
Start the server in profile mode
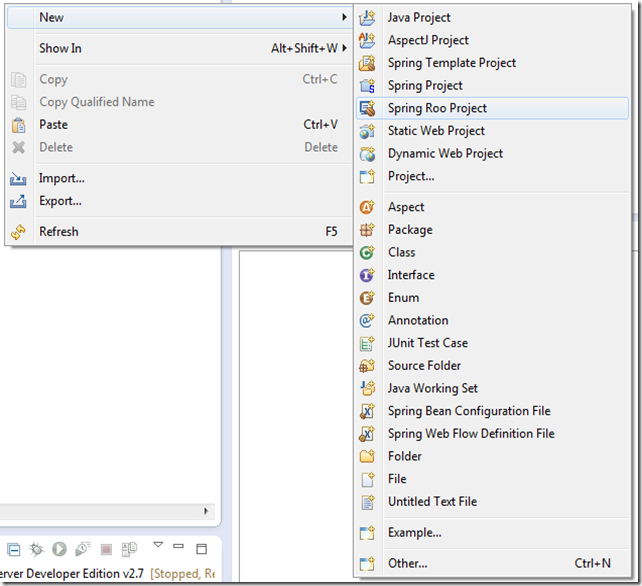[83, 549]
